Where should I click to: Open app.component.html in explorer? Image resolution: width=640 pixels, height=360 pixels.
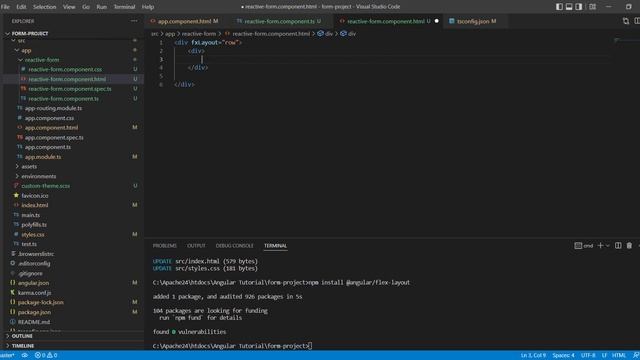tap(51, 128)
